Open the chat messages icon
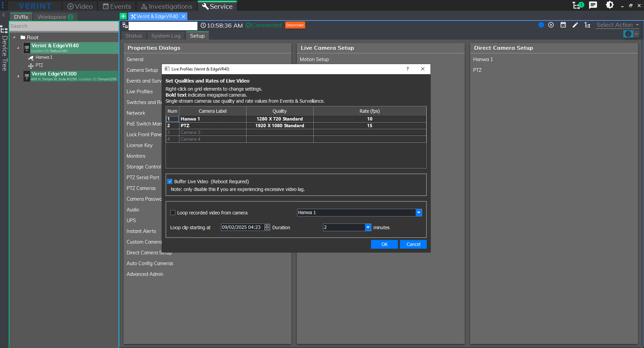Image resolution: width=644 pixels, height=348 pixels. coord(593,5)
